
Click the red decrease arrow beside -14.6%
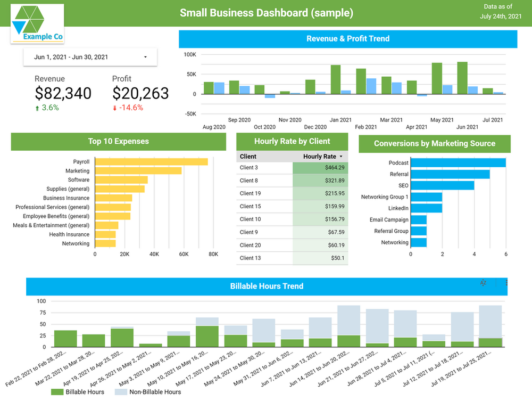pos(114,108)
